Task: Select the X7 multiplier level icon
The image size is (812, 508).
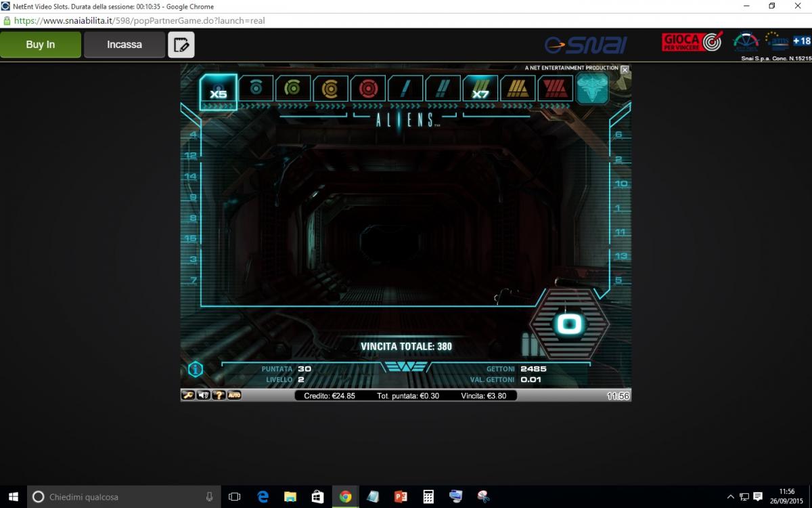Action: pyautogui.click(x=480, y=88)
